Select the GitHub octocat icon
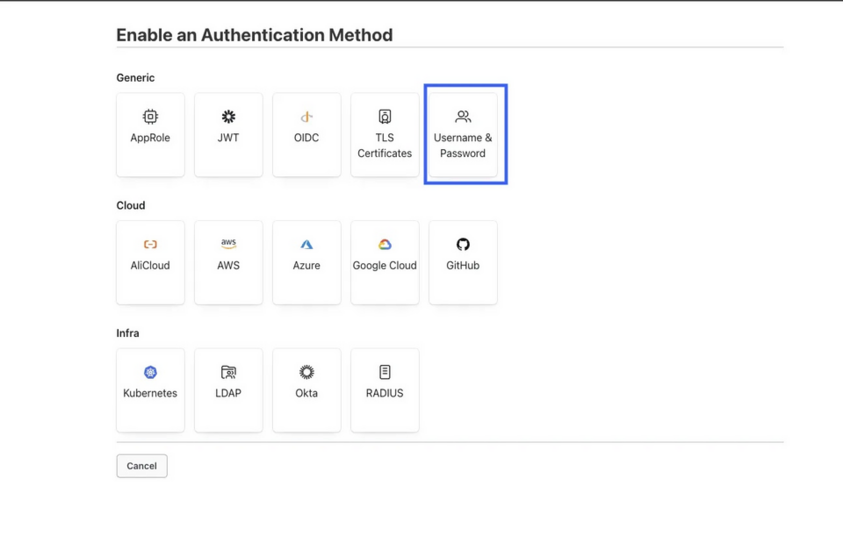 (x=462, y=245)
